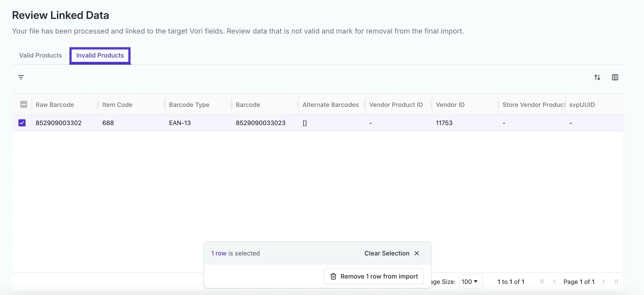Click the X icon beside Clear Selection

pyautogui.click(x=417, y=253)
